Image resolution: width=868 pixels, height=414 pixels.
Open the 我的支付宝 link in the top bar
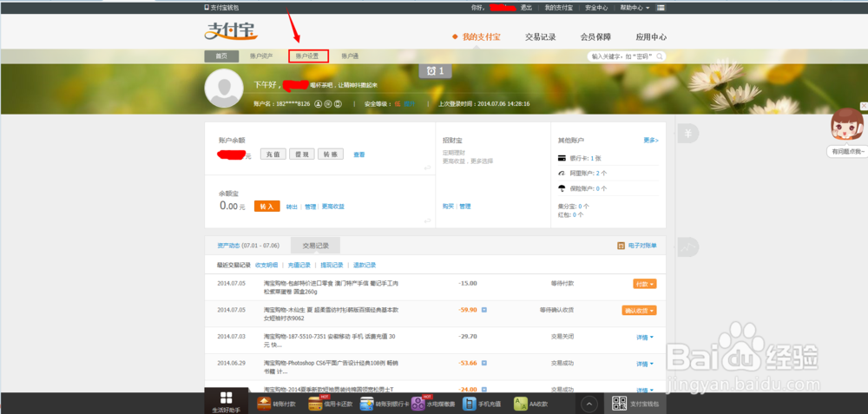click(558, 8)
